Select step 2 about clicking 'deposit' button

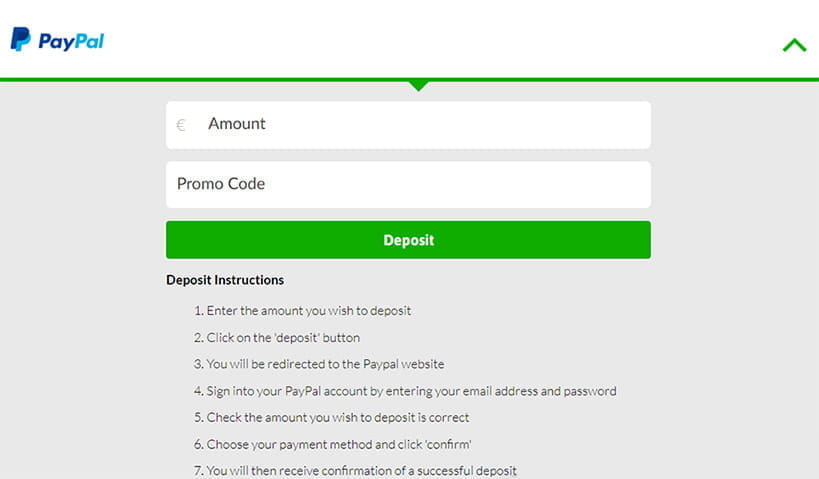[x=277, y=337]
